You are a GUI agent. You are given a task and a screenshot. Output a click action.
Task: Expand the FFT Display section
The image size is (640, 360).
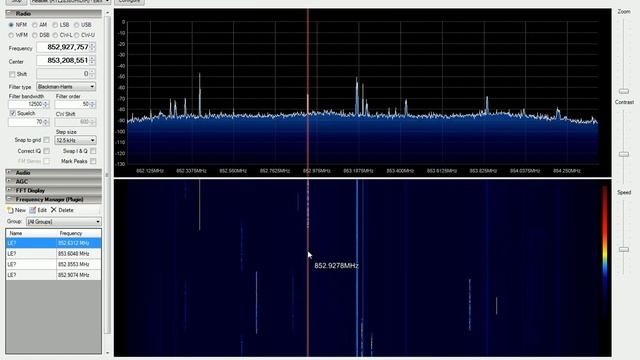(x=9, y=190)
